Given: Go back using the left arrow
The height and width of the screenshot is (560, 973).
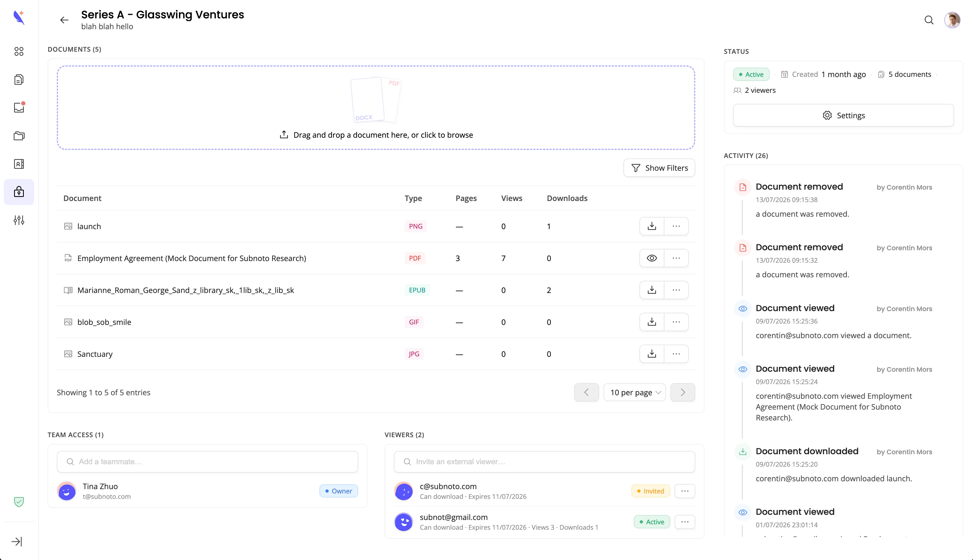Looking at the screenshot, I should tap(64, 20).
